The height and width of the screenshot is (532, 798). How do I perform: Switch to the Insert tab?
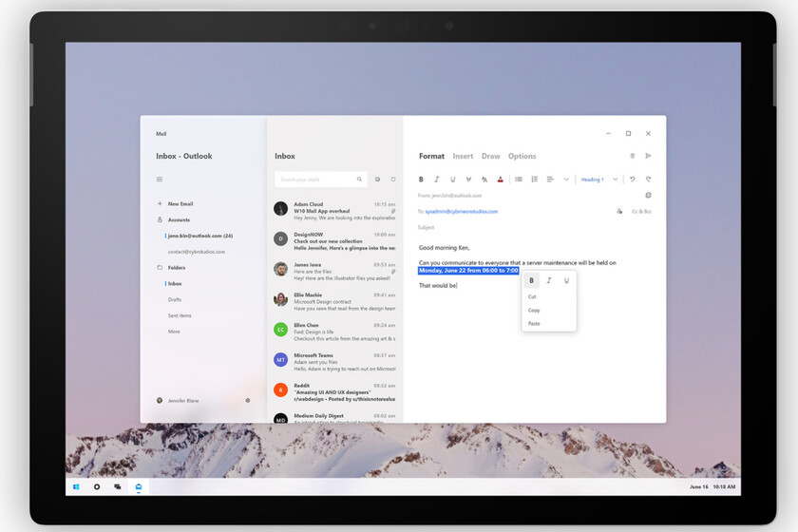point(463,157)
